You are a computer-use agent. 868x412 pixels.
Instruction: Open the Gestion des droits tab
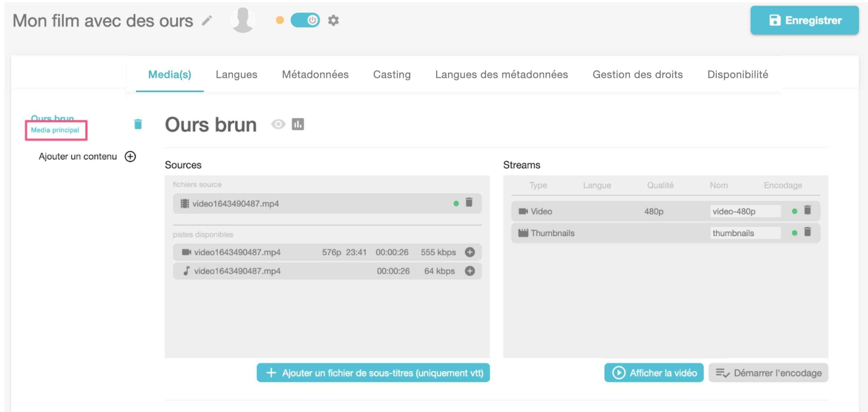point(637,74)
